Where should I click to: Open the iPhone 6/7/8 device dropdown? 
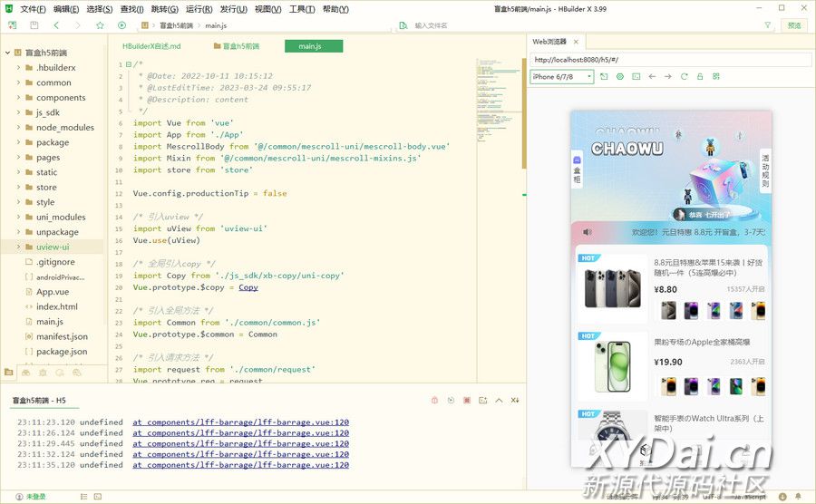[562, 77]
